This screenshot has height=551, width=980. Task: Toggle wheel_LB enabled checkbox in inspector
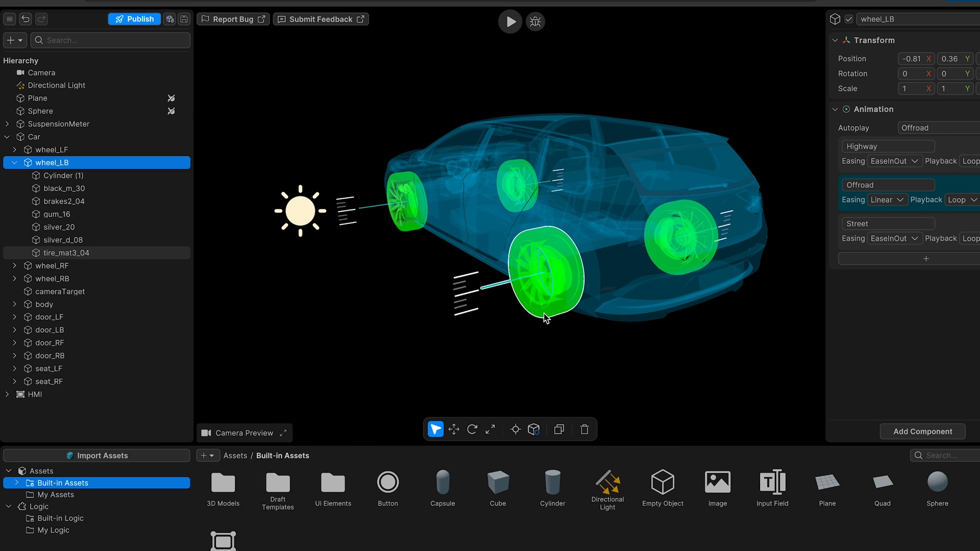pyautogui.click(x=849, y=19)
